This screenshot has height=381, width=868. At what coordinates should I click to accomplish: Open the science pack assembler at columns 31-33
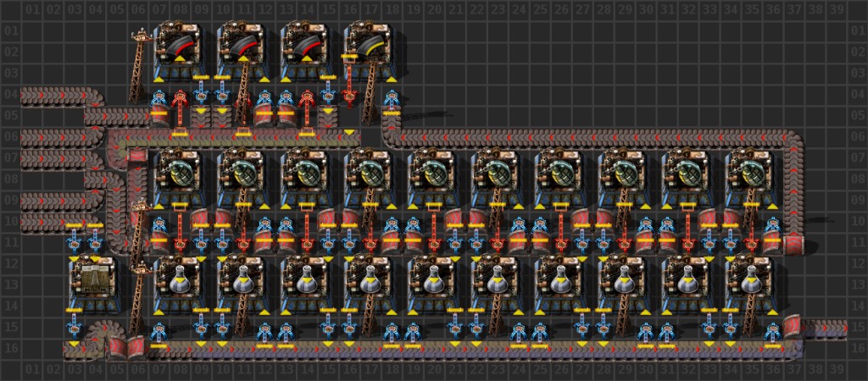(x=688, y=284)
